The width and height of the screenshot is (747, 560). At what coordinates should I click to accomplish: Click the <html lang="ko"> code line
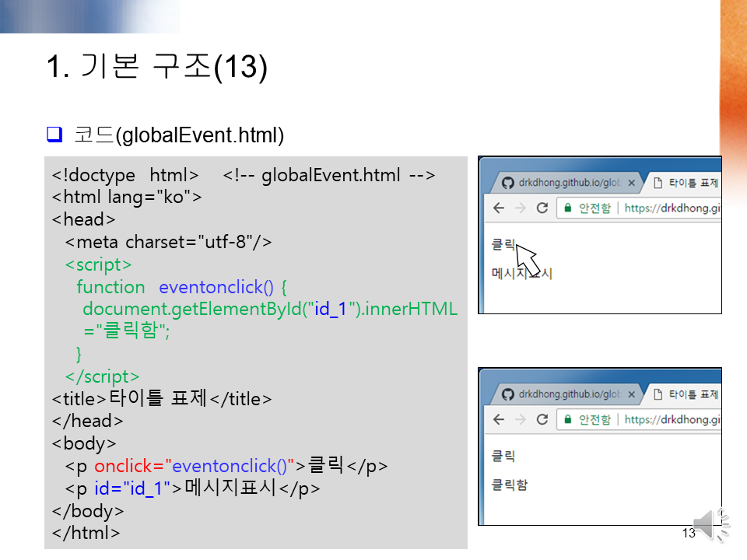coord(127,197)
